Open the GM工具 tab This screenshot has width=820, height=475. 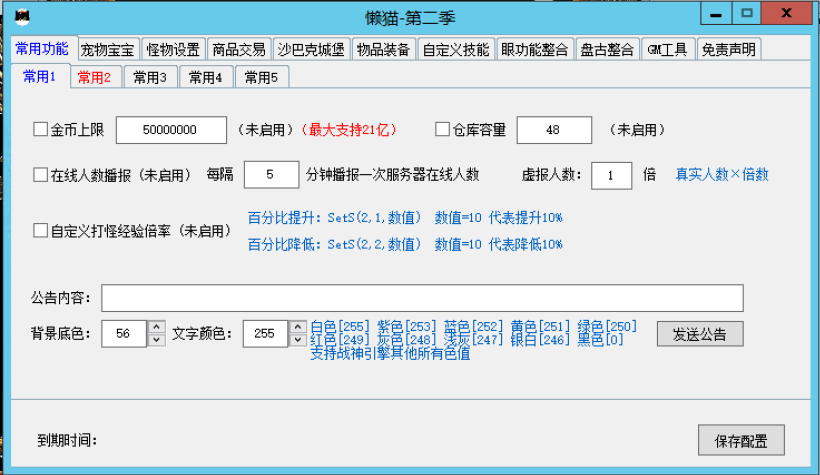click(667, 50)
